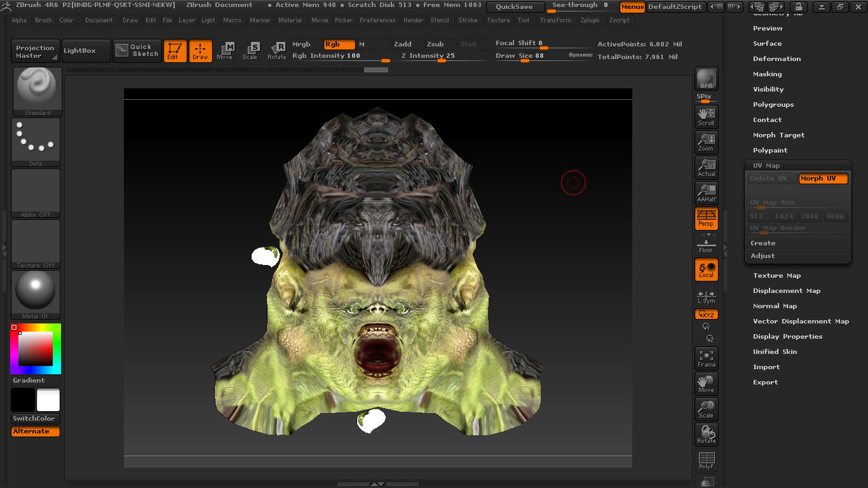Select the black secondary color swatch
Screen dimensions: 868x488
click(x=23, y=400)
